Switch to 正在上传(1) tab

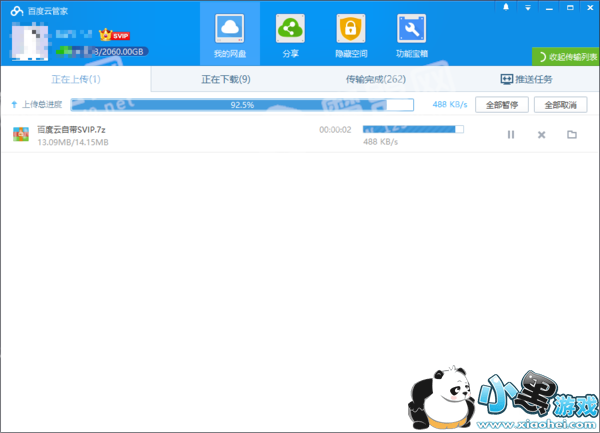click(76, 79)
